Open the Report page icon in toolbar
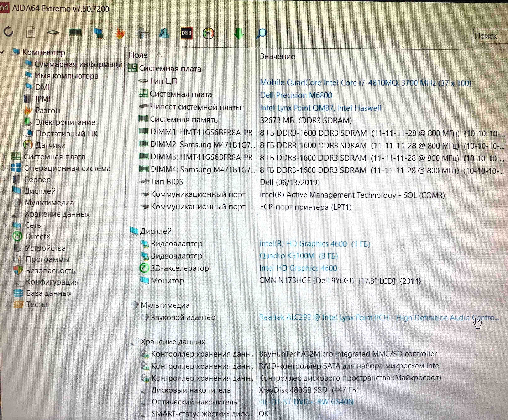The width and height of the screenshot is (508, 420). (x=31, y=32)
